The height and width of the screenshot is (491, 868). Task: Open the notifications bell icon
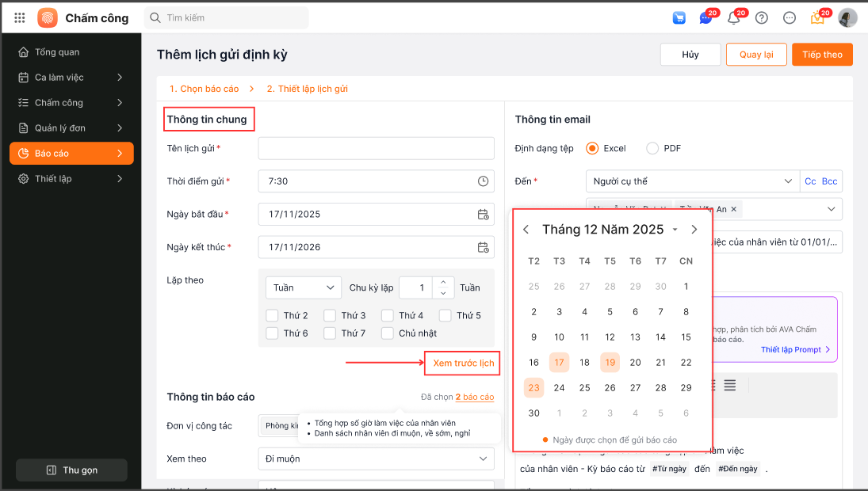coord(733,18)
